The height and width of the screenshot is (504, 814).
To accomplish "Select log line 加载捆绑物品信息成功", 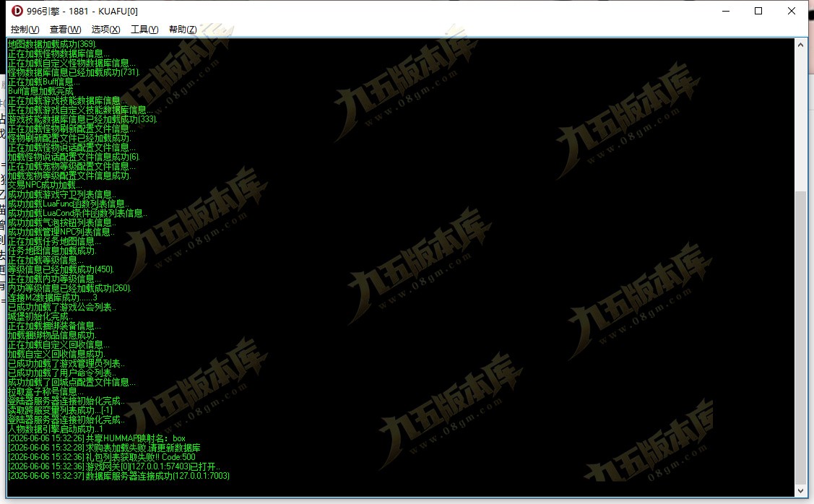I will (x=52, y=335).
